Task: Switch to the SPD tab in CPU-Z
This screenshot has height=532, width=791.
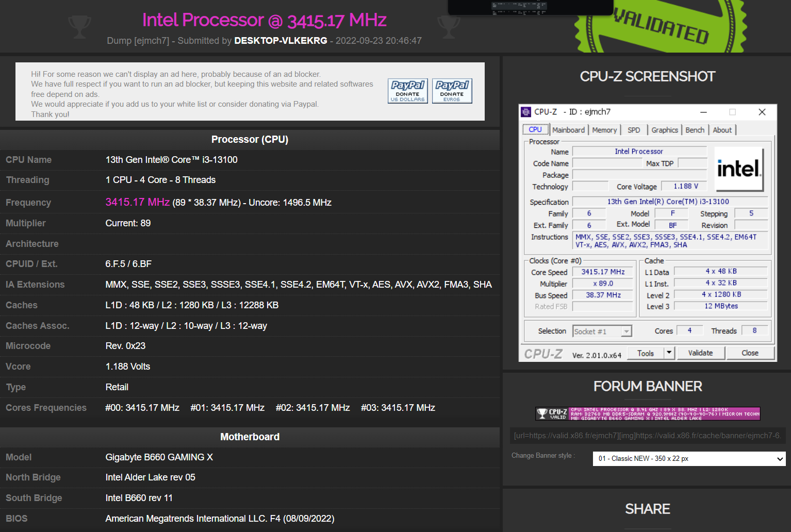Action: click(x=634, y=129)
